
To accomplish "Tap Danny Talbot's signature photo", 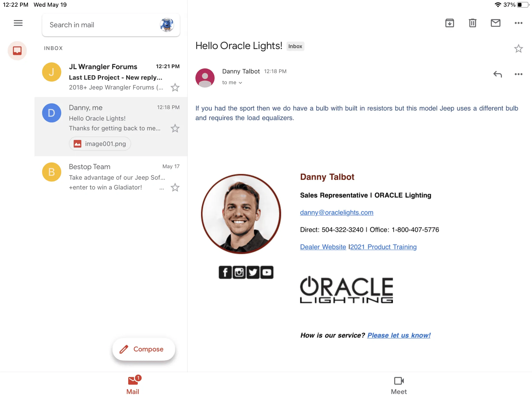I will (241, 214).
